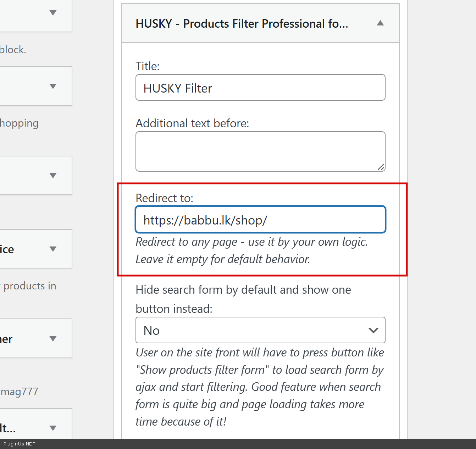Image resolution: width=476 pixels, height=449 pixels.
Task: Click the "Hide search form by default" label
Action: point(243,290)
